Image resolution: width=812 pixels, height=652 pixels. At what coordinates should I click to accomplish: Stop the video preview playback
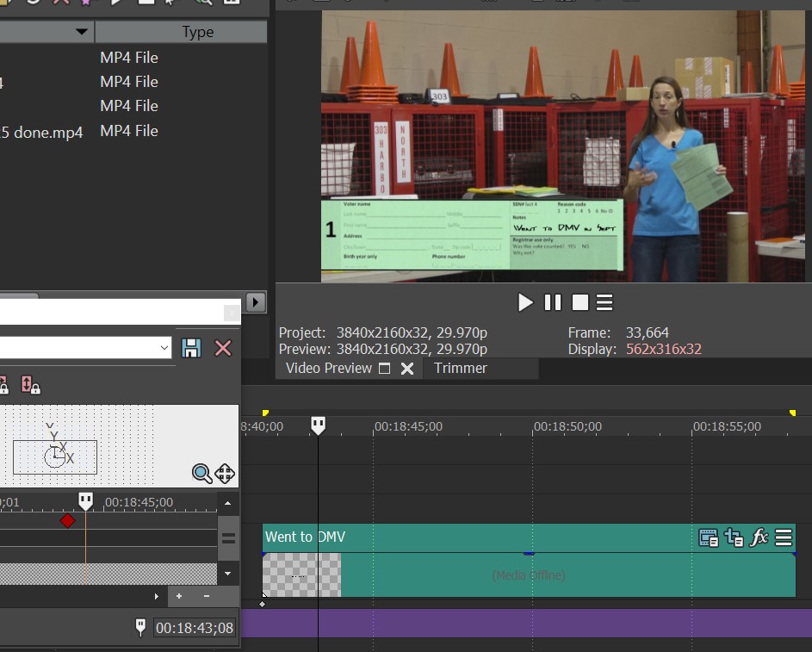click(x=580, y=302)
